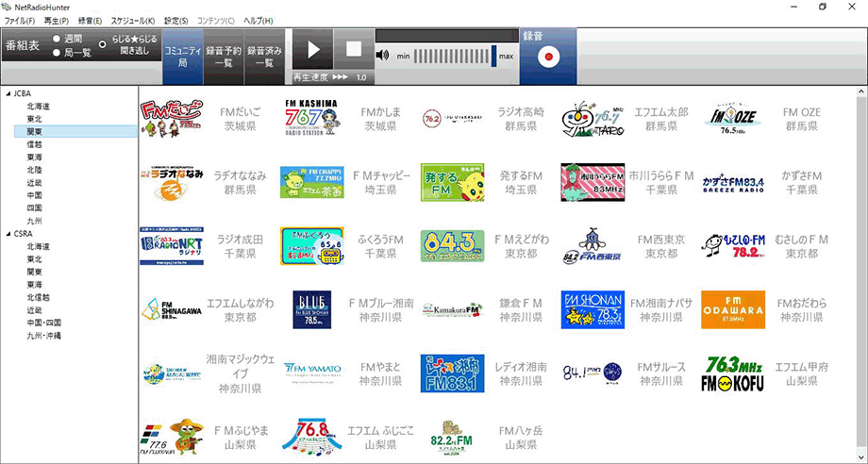Click the レディオ湘南 FM83.1 logo
The width and height of the screenshot is (868, 464).
pyautogui.click(x=452, y=373)
